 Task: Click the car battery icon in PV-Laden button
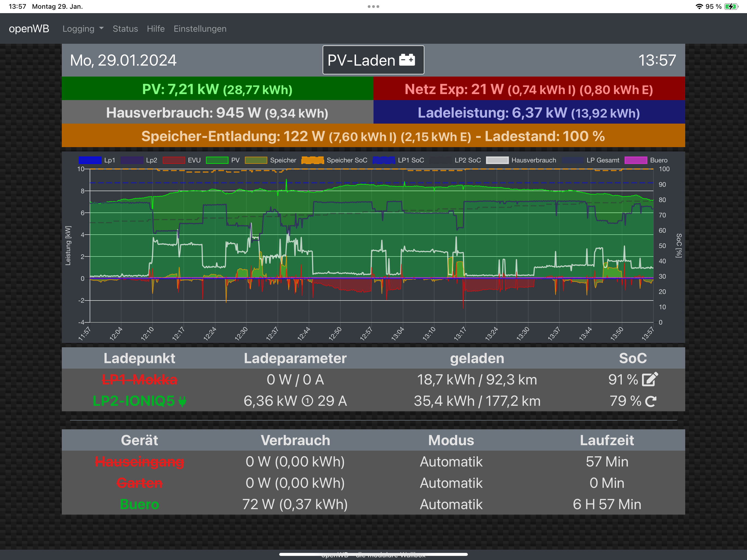point(407,60)
